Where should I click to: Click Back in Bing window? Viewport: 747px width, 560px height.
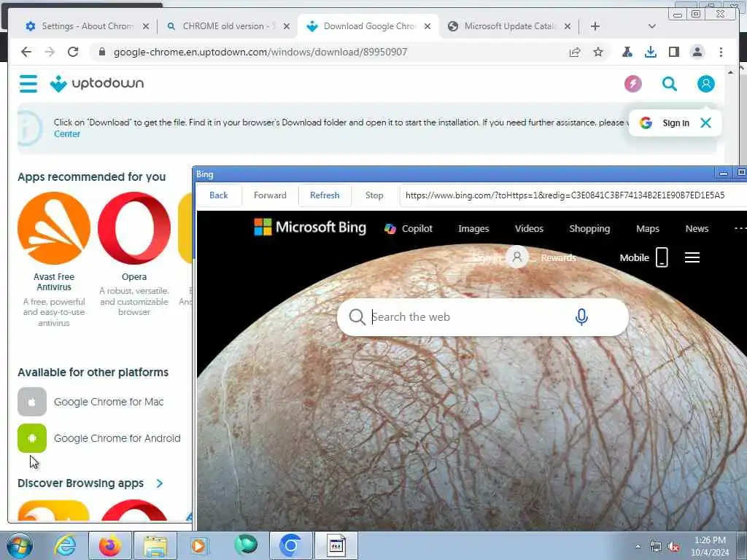pyautogui.click(x=219, y=195)
